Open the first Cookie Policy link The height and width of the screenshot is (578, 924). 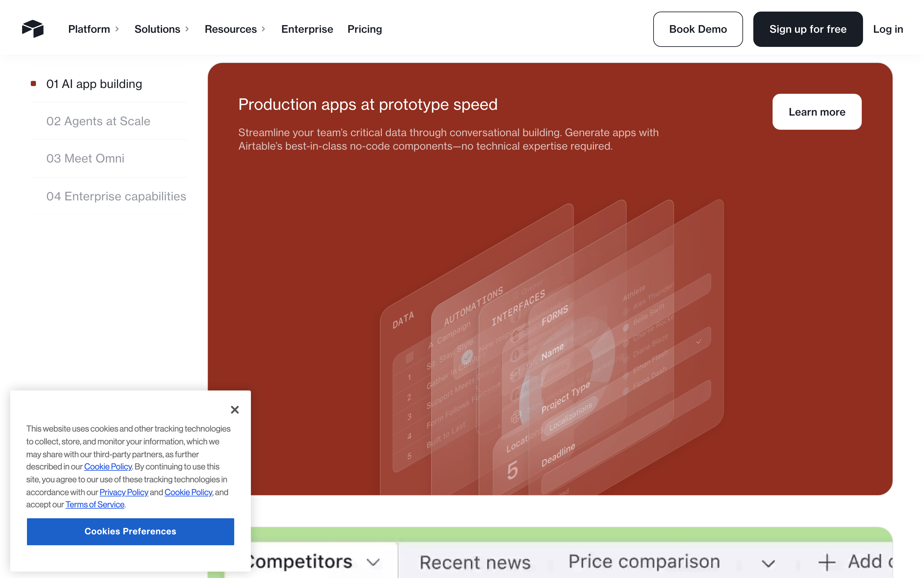[x=108, y=467]
